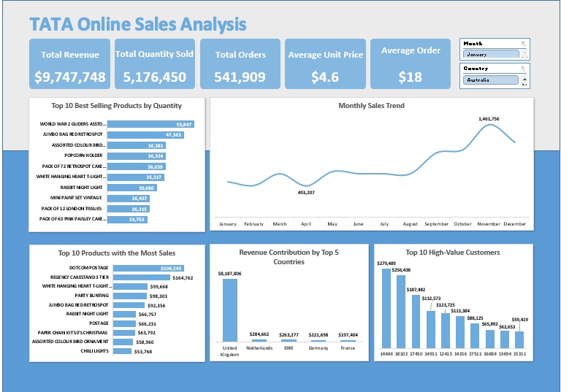Image resolution: width=561 pixels, height=392 pixels.
Task: Click the $123,725 data label
Action: (446, 305)
